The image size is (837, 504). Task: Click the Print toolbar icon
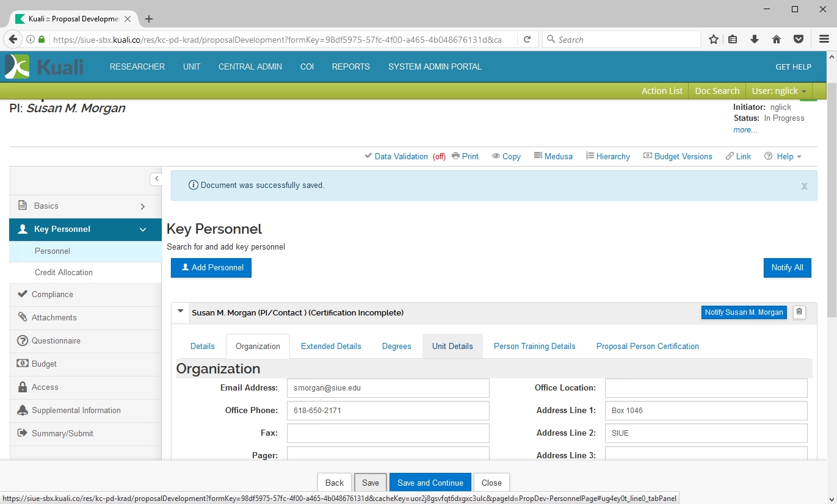pos(465,156)
